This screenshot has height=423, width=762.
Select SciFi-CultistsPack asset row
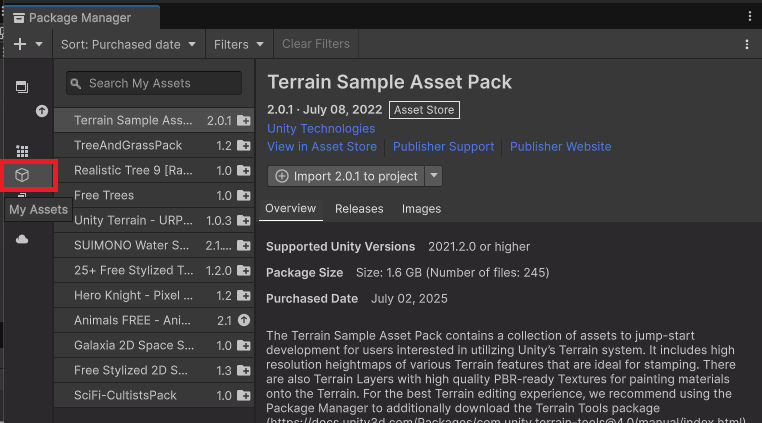(x=154, y=396)
